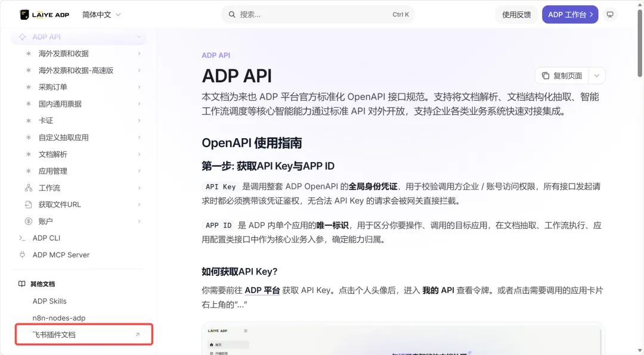
Task: Click the page vertical scrollbar thumb
Action: [640, 43]
